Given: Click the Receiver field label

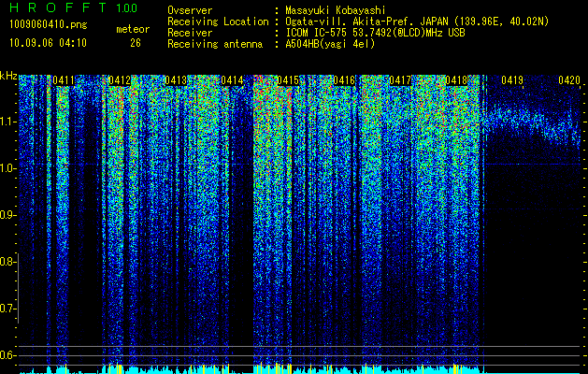Looking at the screenshot, I should [x=190, y=33].
